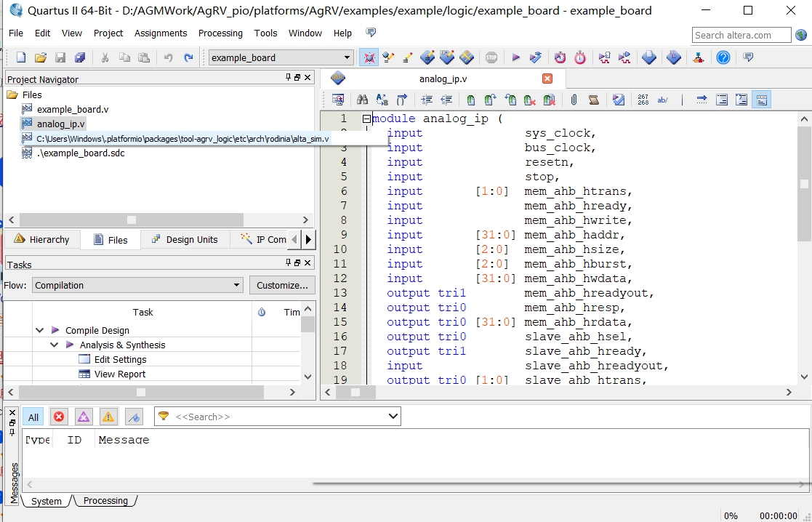Click the paperclip Insert File icon

pos(574,100)
